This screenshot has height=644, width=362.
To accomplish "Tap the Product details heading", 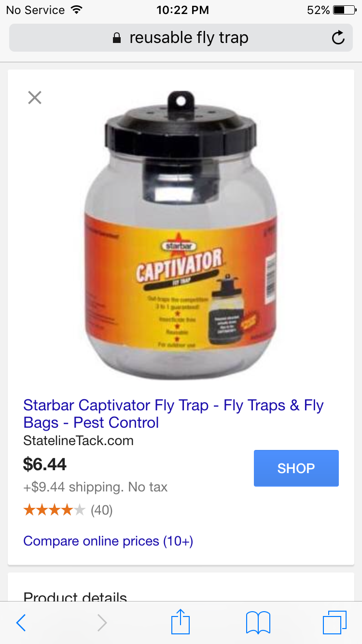I will coord(75,597).
